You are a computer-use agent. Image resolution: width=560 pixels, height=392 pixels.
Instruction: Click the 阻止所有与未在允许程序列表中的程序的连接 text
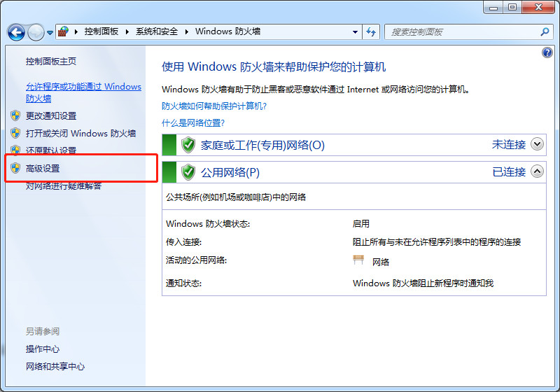[436, 242]
